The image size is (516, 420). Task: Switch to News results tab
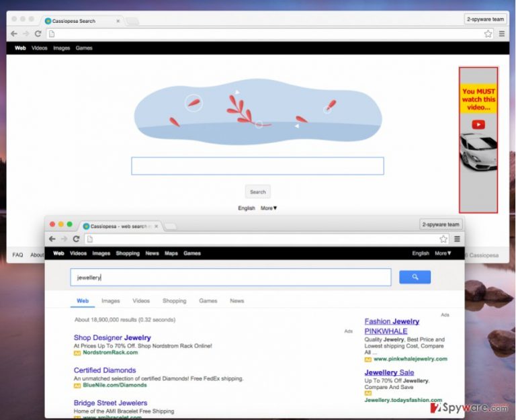[237, 301]
